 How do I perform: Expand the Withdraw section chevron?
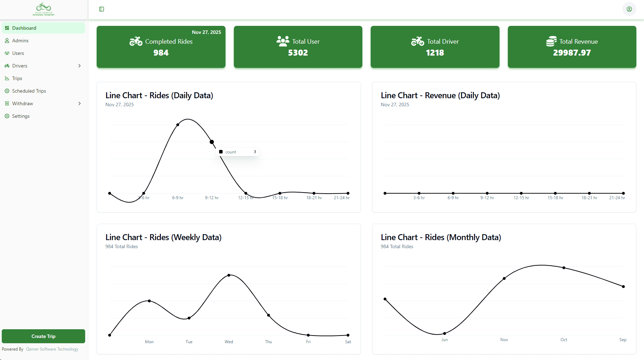point(80,103)
